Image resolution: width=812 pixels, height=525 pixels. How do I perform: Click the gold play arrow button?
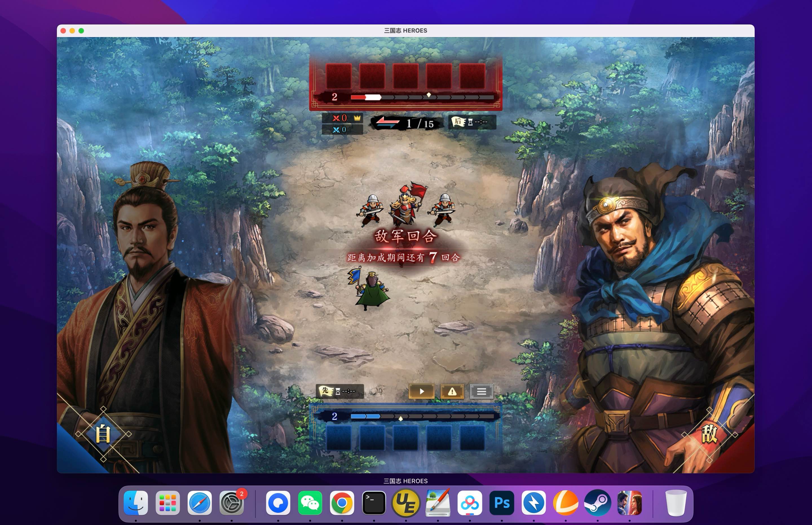[x=422, y=391]
